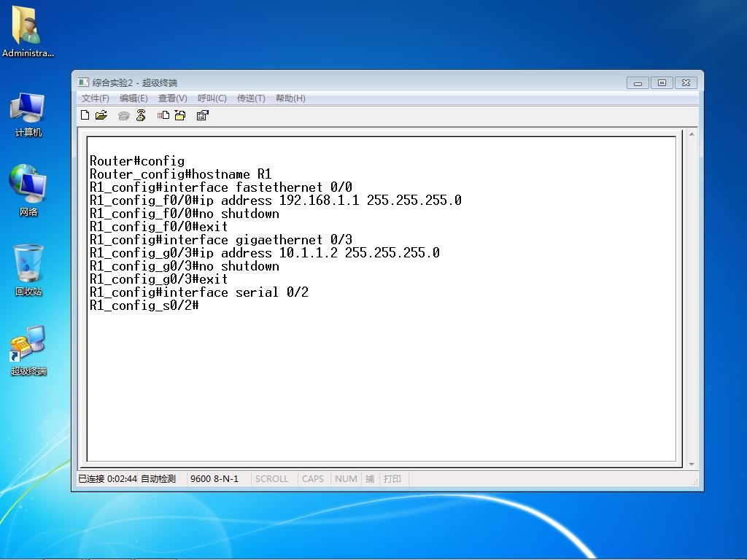
Task: Select the 超级终端 shortcut icon
Action: coord(28,351)
